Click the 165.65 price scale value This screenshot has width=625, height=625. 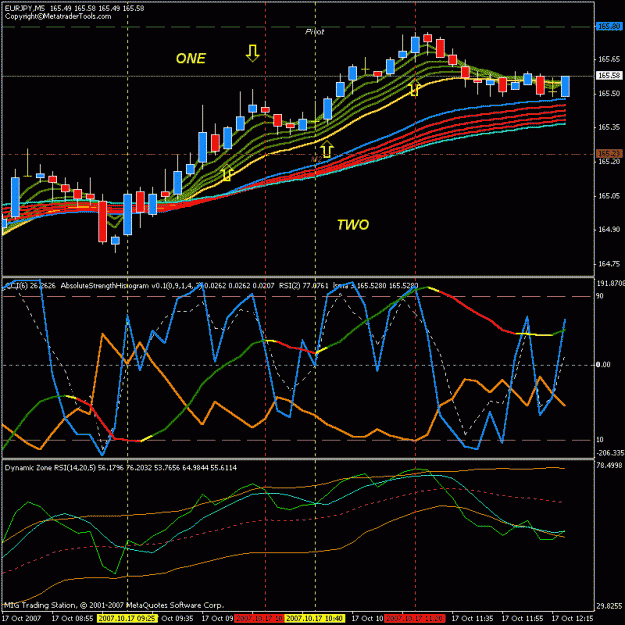point(609,59)
